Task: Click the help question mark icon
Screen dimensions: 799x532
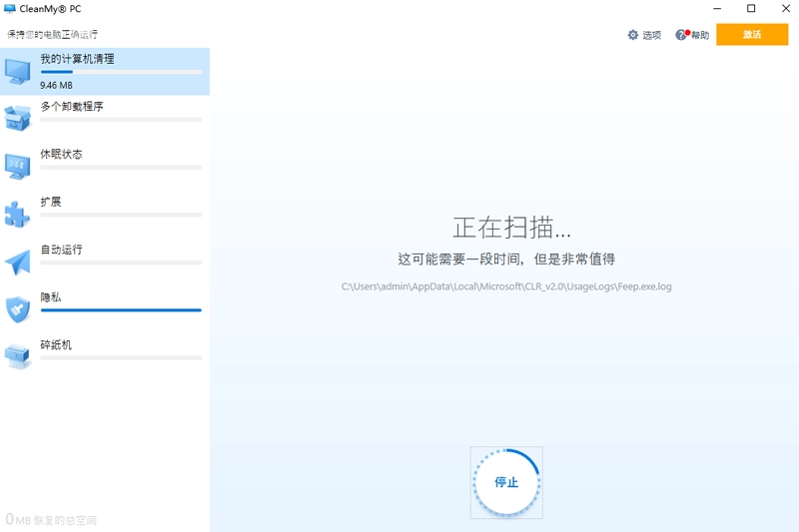Action: (x=681, y=35)
